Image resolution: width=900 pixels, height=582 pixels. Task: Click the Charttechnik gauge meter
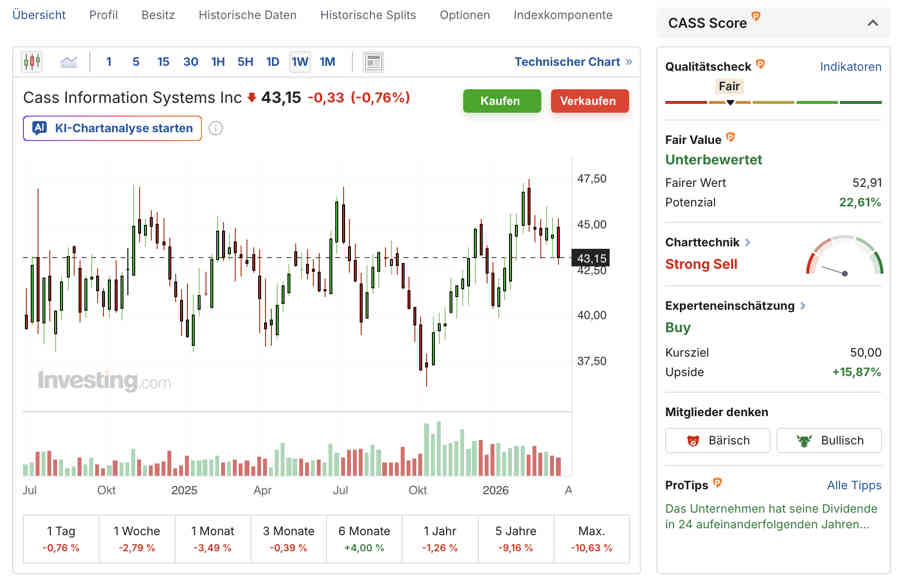point(845,256)
